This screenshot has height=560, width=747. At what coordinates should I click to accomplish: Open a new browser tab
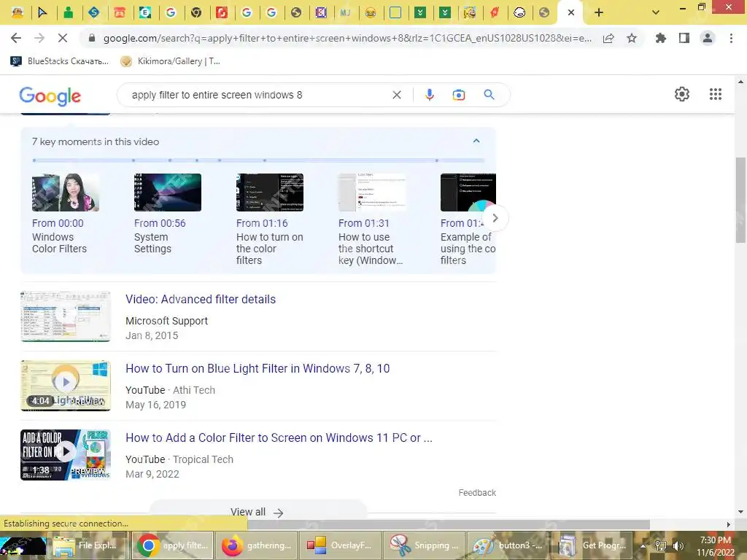tap(599, 13)
